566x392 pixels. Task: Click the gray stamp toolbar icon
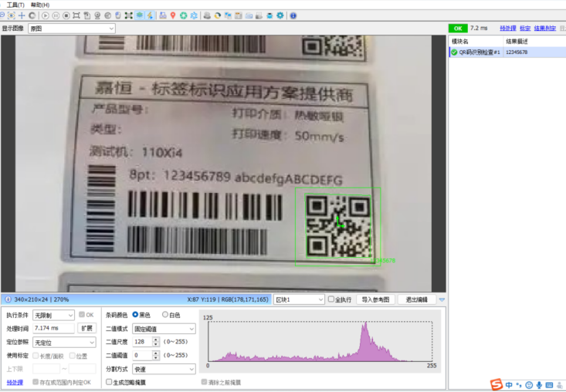[207, 15]
